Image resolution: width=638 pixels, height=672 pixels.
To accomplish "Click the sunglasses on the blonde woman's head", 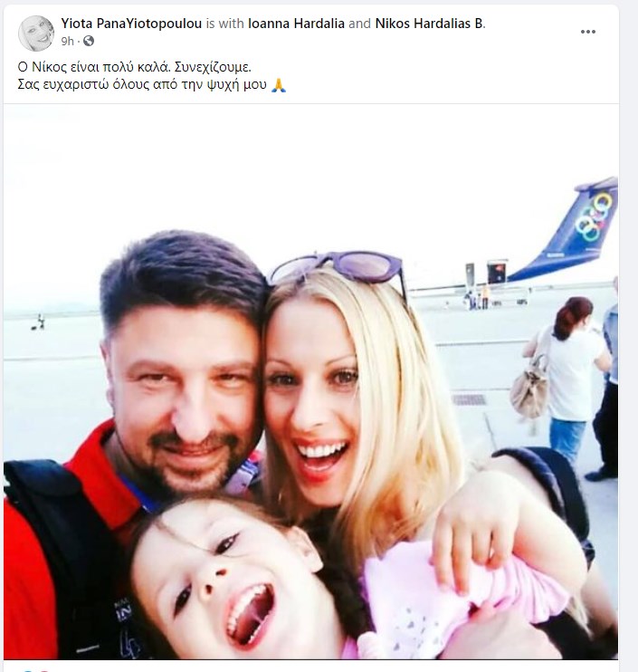I will coord(338,268).
